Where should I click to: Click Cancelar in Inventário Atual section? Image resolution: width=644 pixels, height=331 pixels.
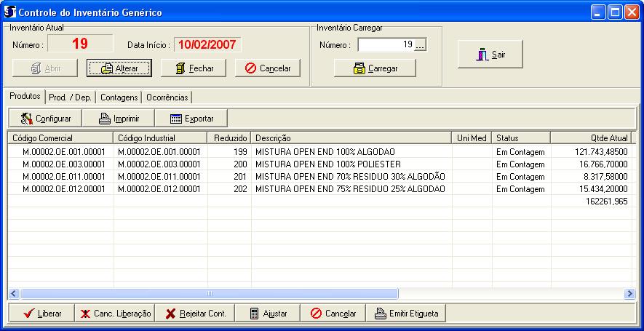click(x=267, y=68)
